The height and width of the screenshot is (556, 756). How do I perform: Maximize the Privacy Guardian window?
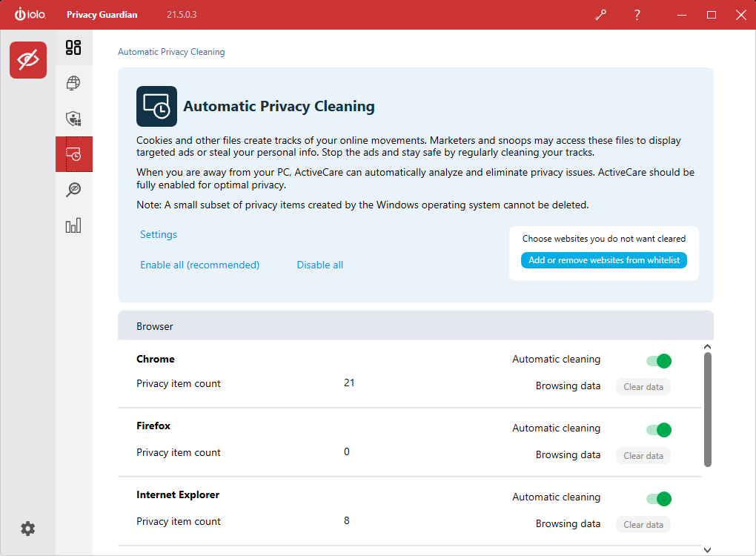(712, 15)
